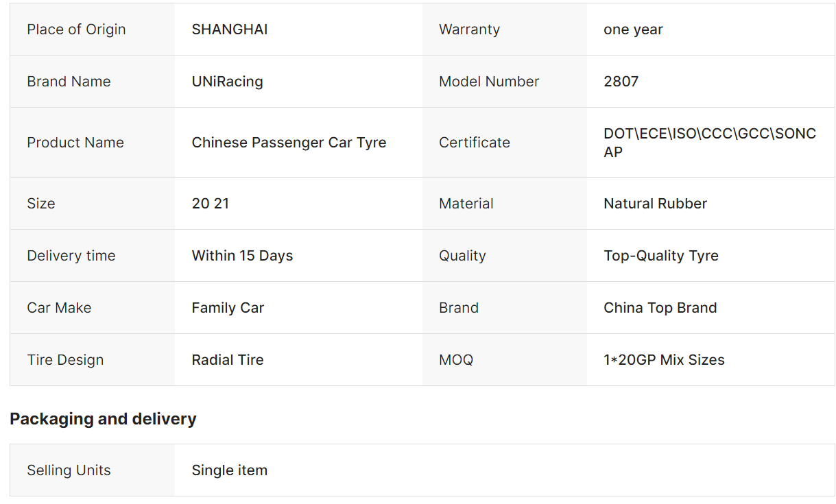Click the 'Model Number' label
The image size is (836, 504).
click(x=488, y=82)
